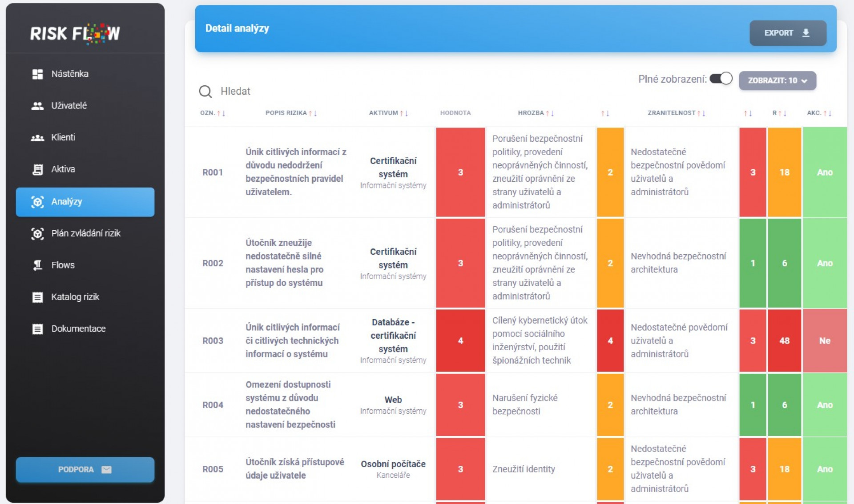Viewport: 854px width, 504px height.
Task: Click the Katalog rizik list icon
Action: click(x=37, y=297)
